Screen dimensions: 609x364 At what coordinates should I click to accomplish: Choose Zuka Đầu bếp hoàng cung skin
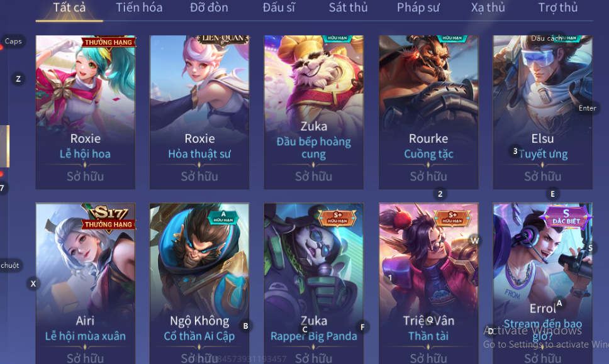314,112
